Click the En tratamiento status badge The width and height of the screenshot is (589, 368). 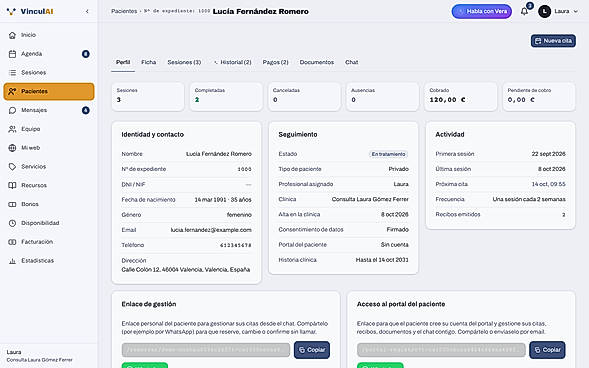pyautogui.click(x=388, y=154)
